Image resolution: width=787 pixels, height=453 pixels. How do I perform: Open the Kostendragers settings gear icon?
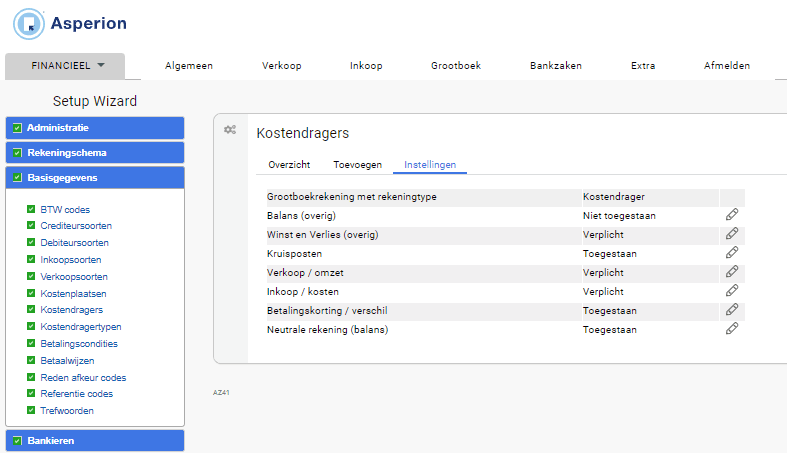click(x=230, y=130)
